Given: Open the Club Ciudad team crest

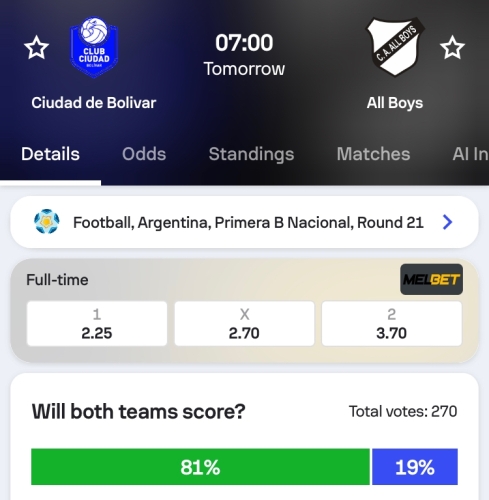Looking at the screenshot, I should coord(94,47).
